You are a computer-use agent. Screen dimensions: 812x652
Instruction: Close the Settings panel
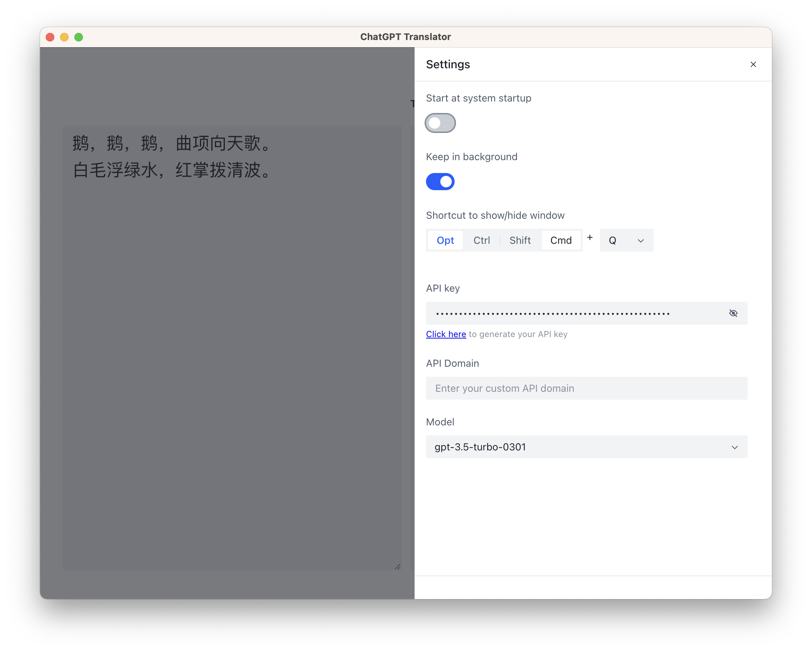point(753,64)
